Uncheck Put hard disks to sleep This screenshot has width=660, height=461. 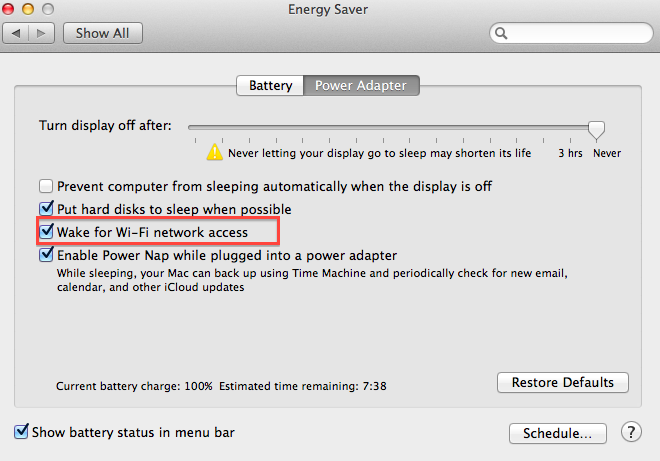tap(46, 208)
